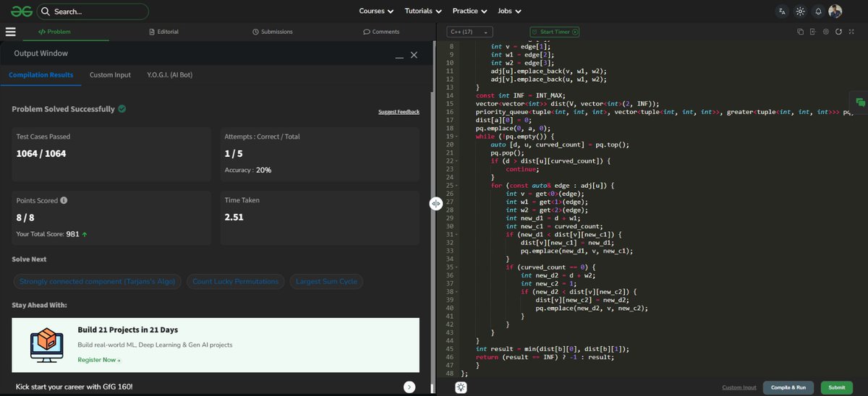The width and height of the screenshot is (868, 396).
Task: Click 'Accuracy : 20%' text
Action: pyautogui.click(x=248, y=170)
